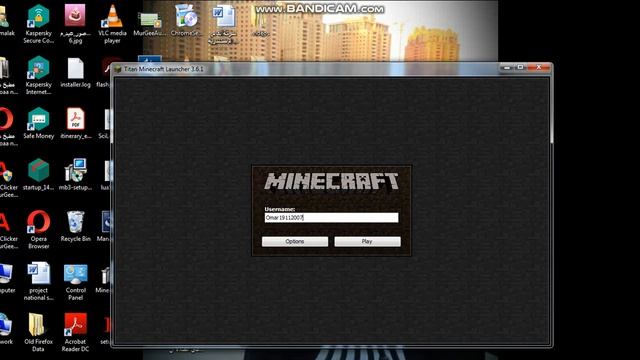Open itinerary PDF file icon
Image resolution: width=640 pixels, height=360 pixels.
click(76, 123)
